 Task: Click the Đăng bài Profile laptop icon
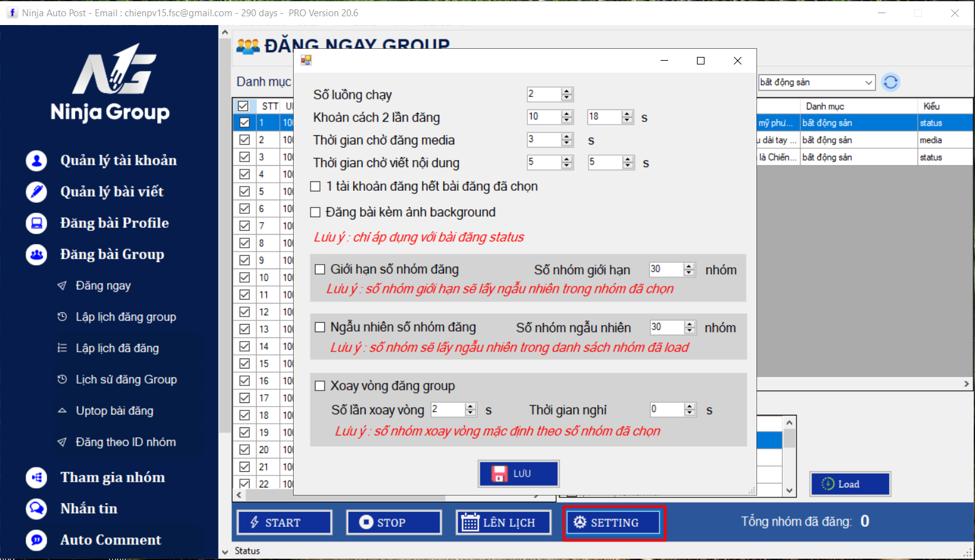coord(36,223)
